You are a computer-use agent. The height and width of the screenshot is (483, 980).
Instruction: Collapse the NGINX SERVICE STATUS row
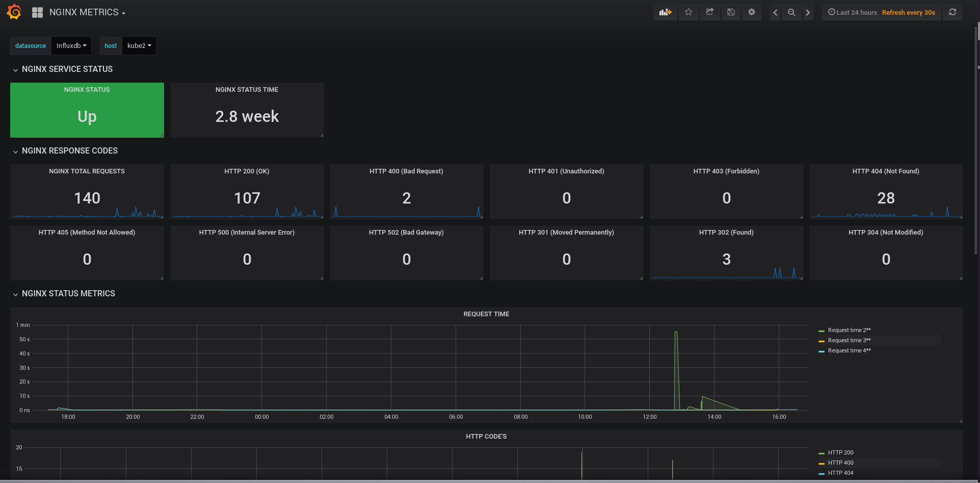click(67, 69)
